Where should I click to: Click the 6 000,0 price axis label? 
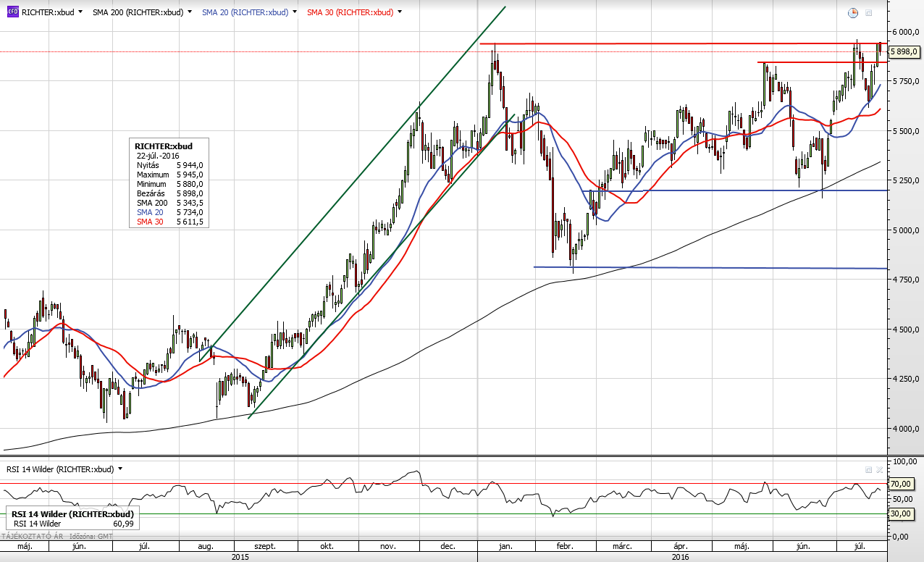point(904,32)
